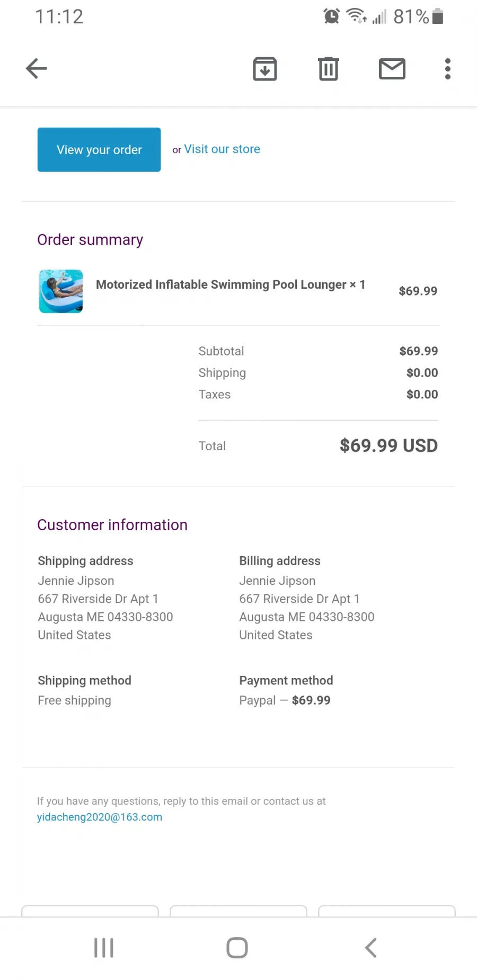Tap the $69.99 USD total amount
Screen dimensions: 477x980
(x=388, y=446)
